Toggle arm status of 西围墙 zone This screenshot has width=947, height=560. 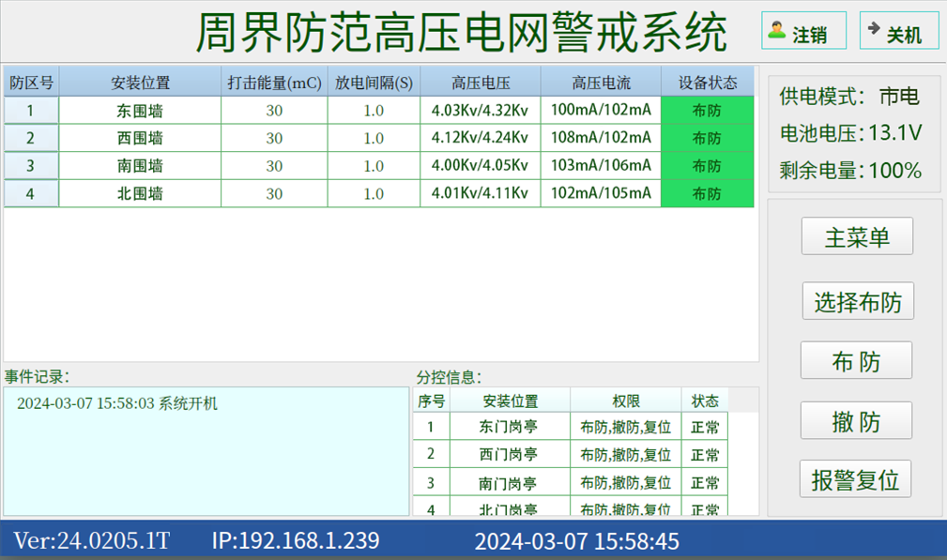tap(707, 138)
